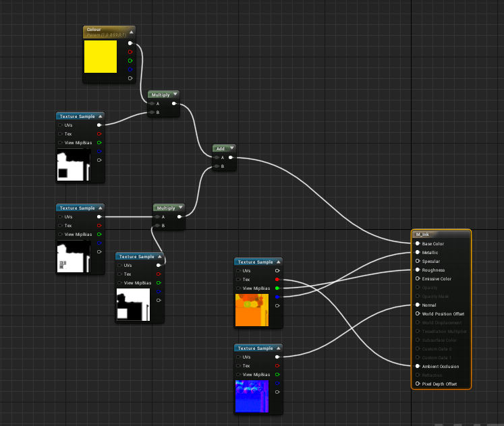Select the Normal input pin on M_Ink
This screenshot has height=426, width=504.
point(418,305)
